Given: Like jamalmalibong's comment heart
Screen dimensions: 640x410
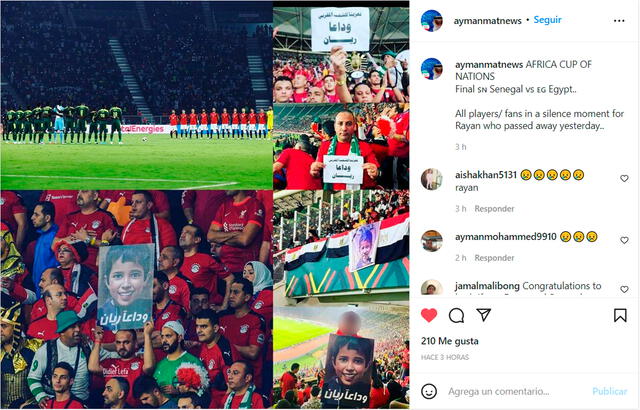Looking at the screenshot, I should pos(624,289).
